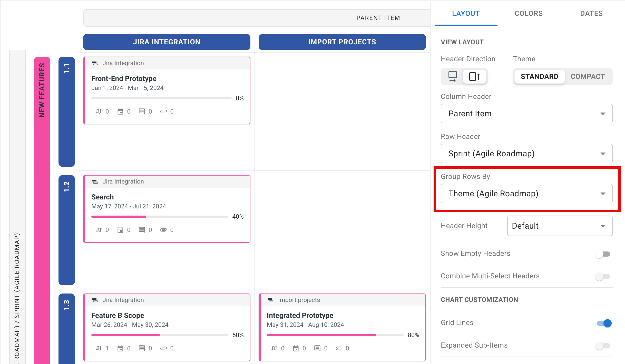This screenshot has height=364, width=625.
Task: Switch to the COLORS tab
Action: (529, 13)
